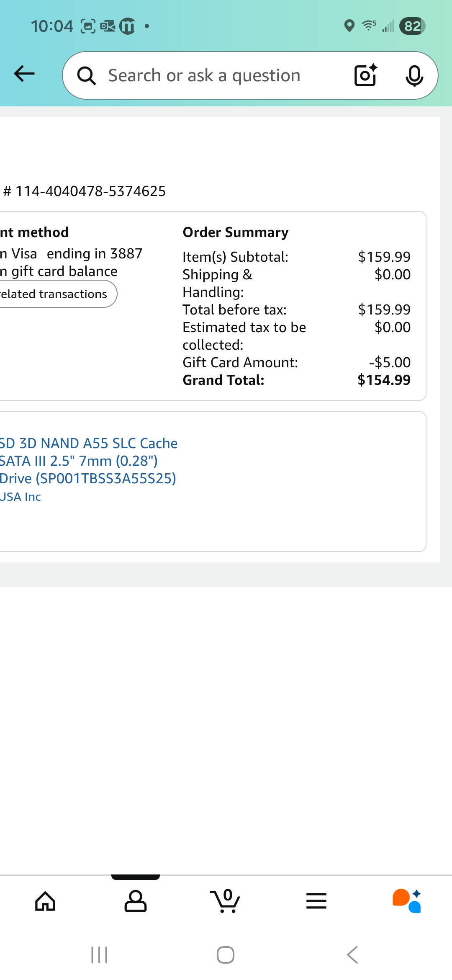Open the account profile tab
The height and width of the screenshot is (980, 452).
click(x=136, y=901)
